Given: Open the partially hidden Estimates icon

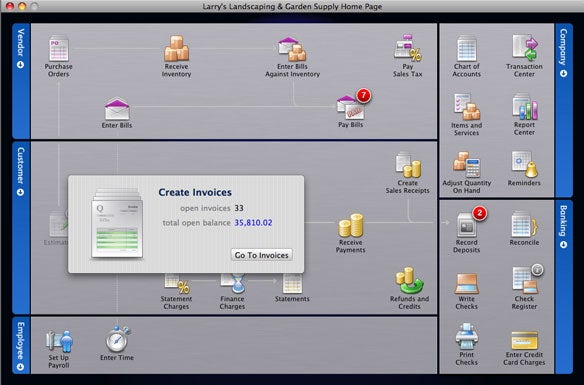Looking at the screenshot, I should pos(58,224).
